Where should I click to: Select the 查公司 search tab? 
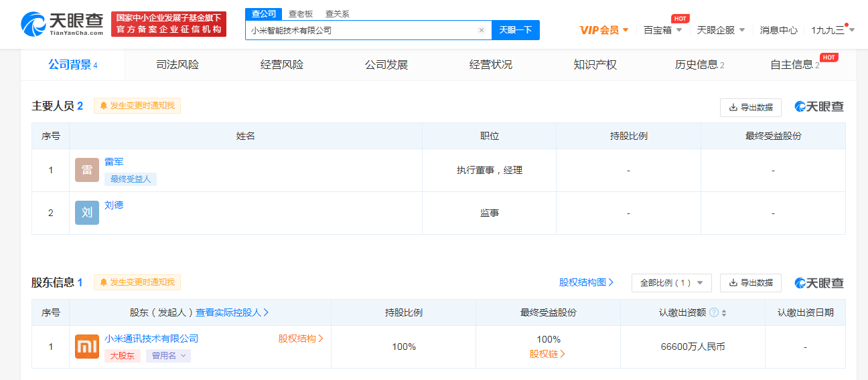click(264, 14)
